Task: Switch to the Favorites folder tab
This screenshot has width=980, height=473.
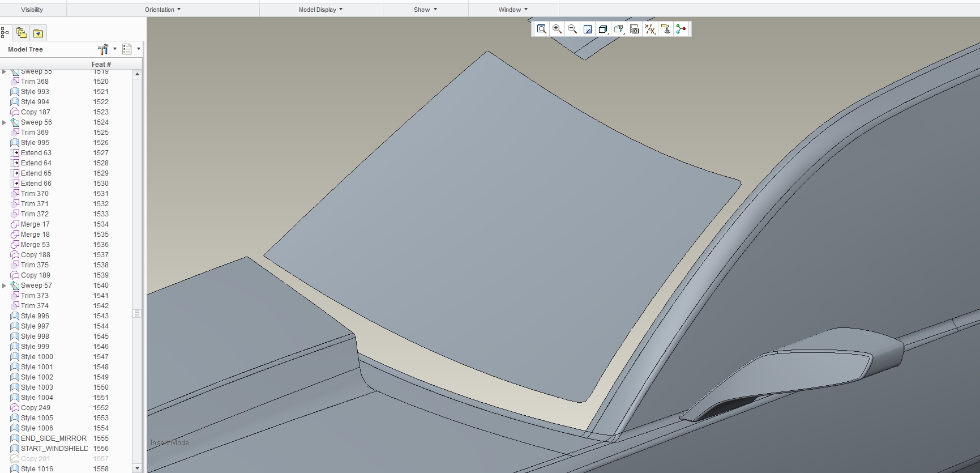Action: click(x=38, y=33)
